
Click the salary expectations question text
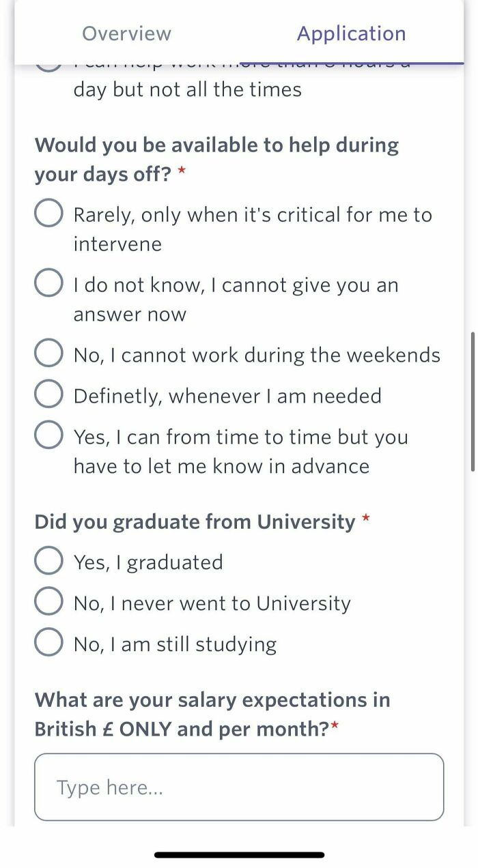coord(212,714)
